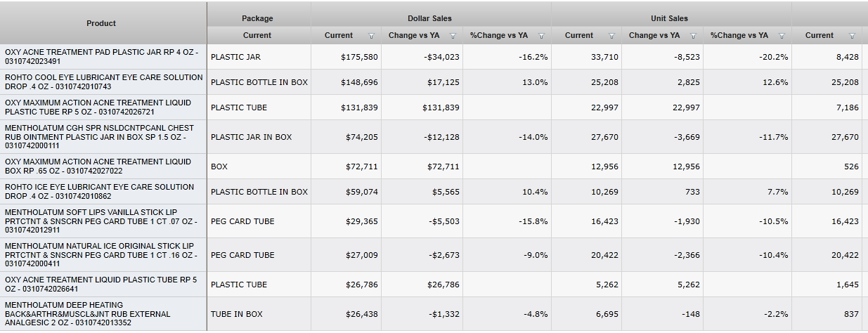Select the OXY Acne Treatment Pad product row
The image size is (868, 333).
(103, 57)
